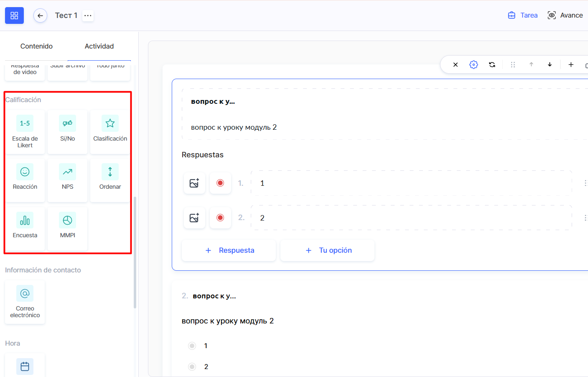This screenshot has height=377, width=588.
Task: Open block settings gear in toolbar
Action: 473,65
